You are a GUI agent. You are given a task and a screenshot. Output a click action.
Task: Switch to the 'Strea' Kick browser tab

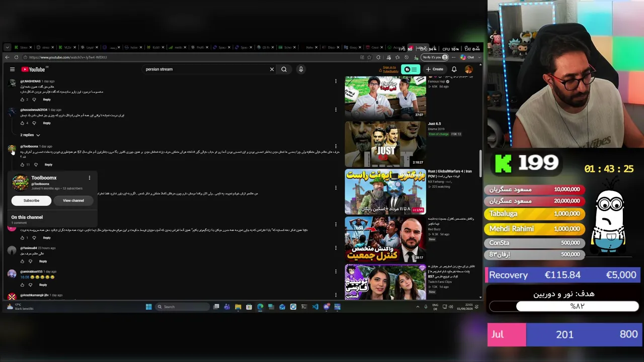click(23, 47)
